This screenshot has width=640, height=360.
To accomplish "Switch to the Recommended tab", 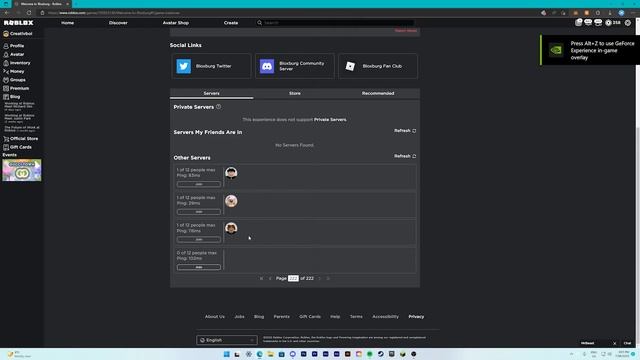I will point(378,93).
